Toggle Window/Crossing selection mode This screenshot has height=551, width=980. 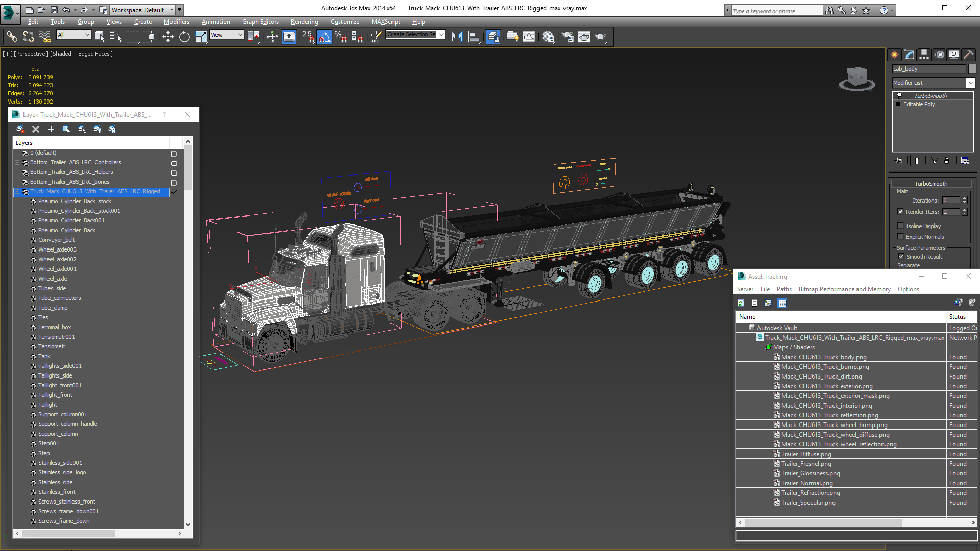pos(149,36)
